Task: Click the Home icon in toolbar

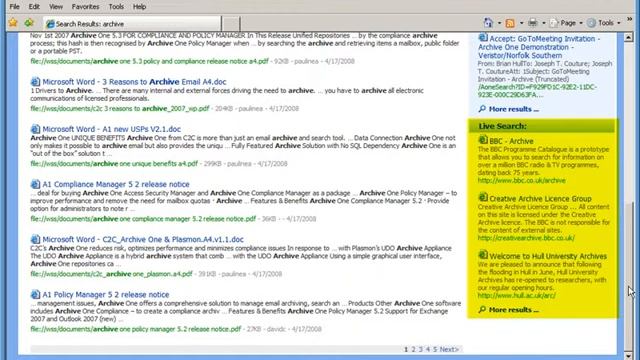Action: pos(488,23)
